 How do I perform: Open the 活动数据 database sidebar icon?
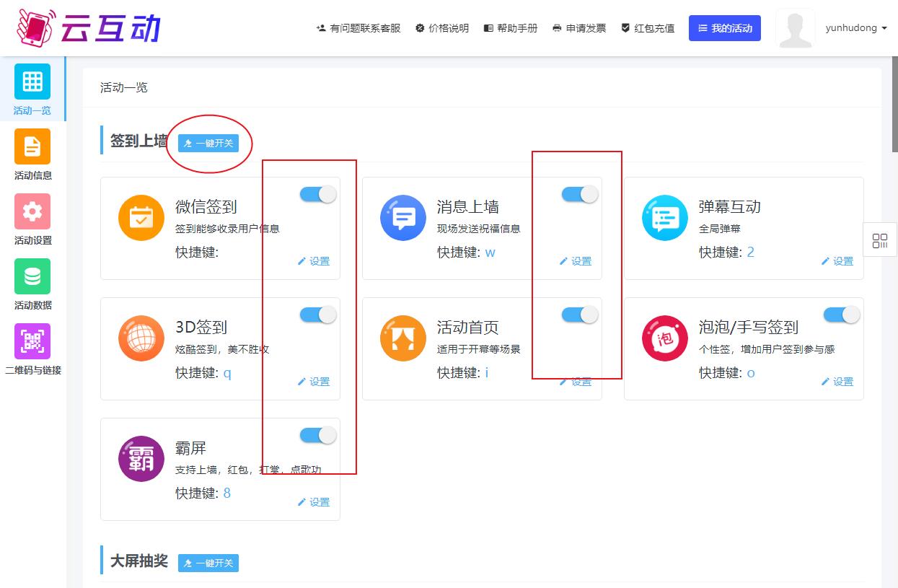pos(32,277)
